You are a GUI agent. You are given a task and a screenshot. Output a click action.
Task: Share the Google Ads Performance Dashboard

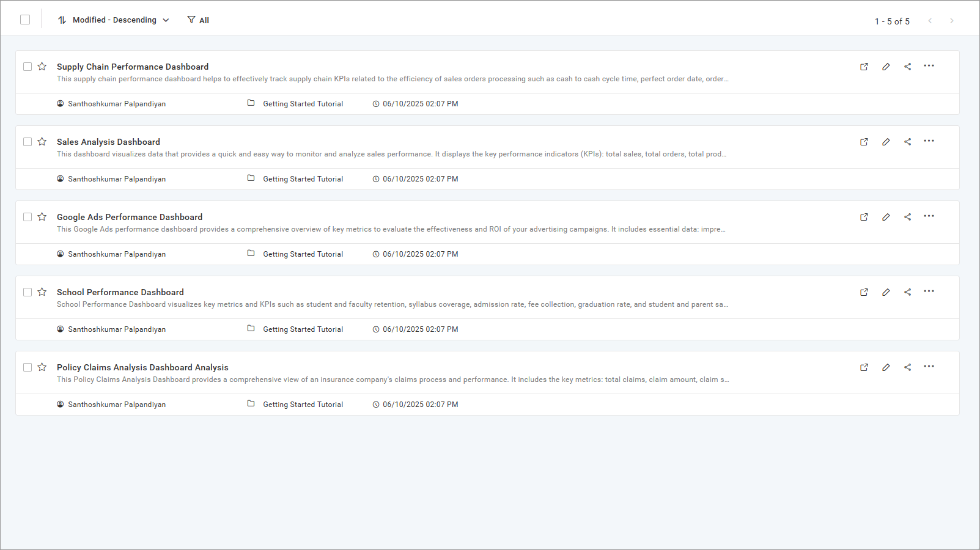[907, 216]
